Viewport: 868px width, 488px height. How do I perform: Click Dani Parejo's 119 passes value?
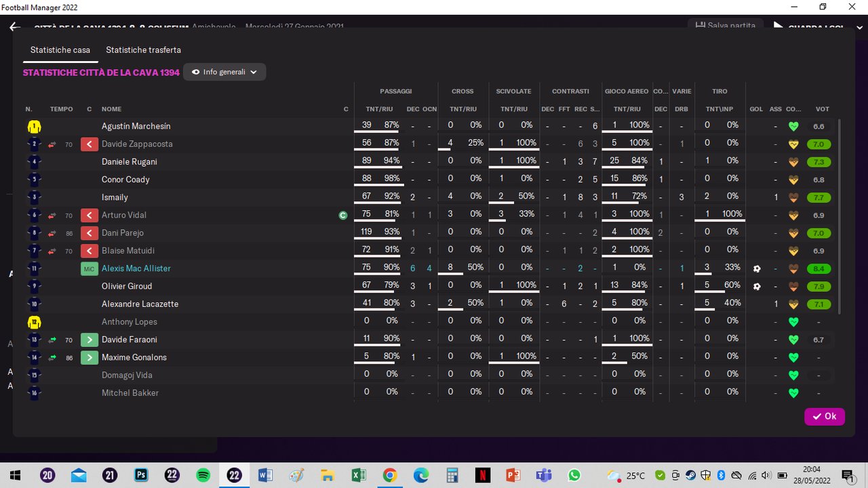366,231
